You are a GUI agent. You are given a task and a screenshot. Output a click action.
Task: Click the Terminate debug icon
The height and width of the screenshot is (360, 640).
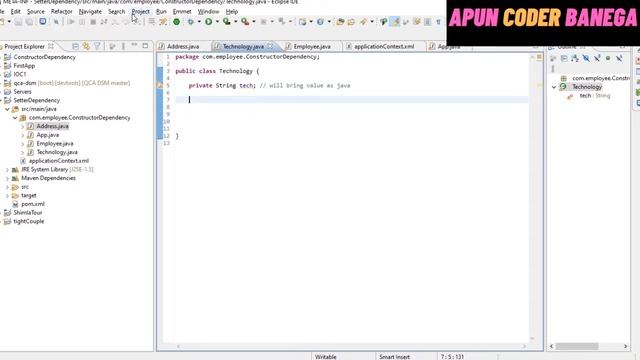(93, 22)
